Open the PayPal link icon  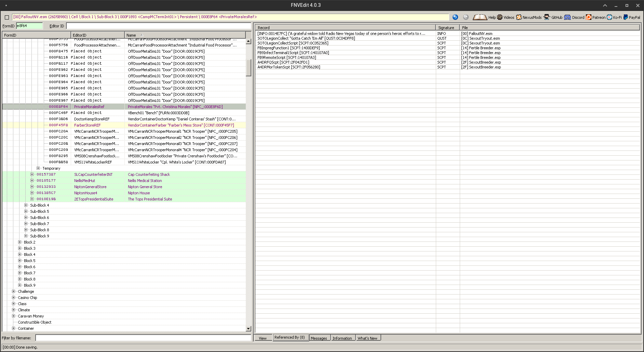[626, 17]
